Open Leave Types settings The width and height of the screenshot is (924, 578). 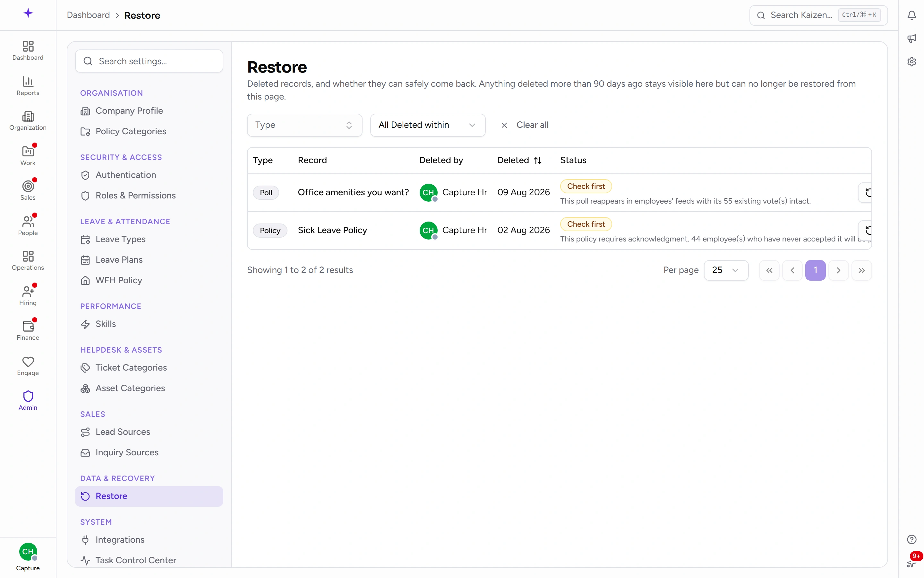pyautogui.click(x=149, y=239)
